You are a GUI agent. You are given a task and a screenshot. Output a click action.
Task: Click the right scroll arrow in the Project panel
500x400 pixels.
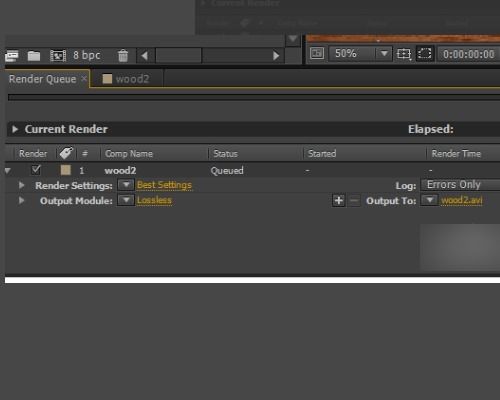[x=276, y=56]
